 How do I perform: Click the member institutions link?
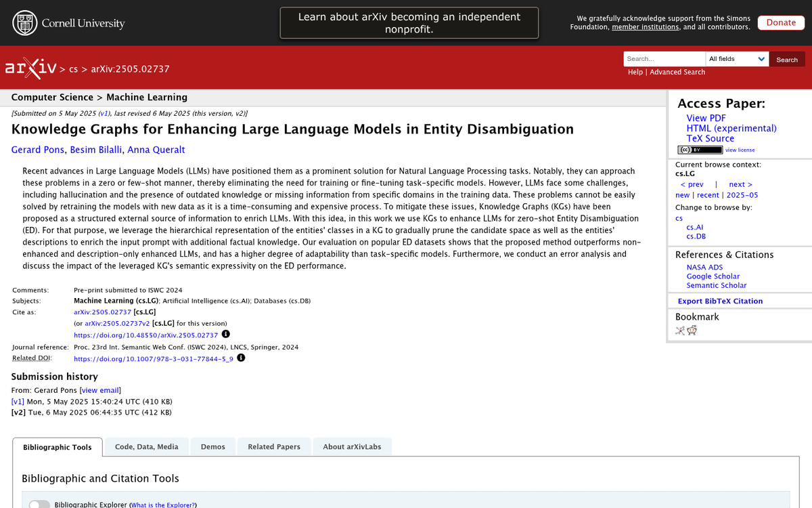[x=645, y=27]
